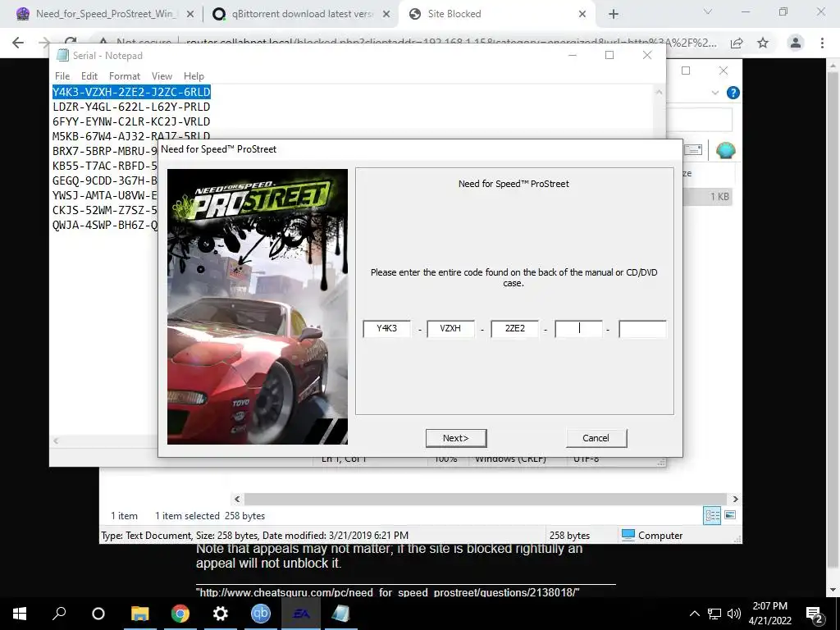The width and height of the screenshot is (840, 630).
Task: Click Next> in ProStreet installer
Action: click(x=456, y=438)
